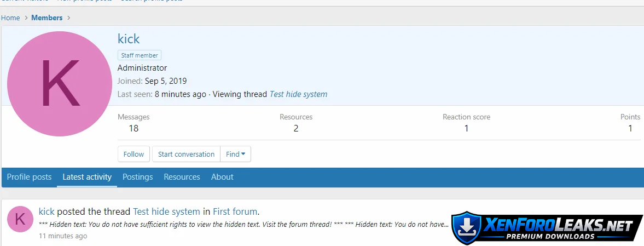This screenshot has width=644, height=246.
Task: Select the Latest activity tab
Action: click(x=87, y=177)
